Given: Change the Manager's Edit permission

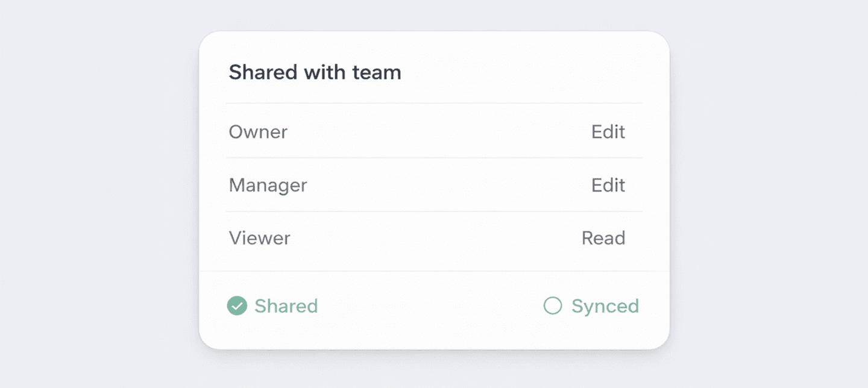Looking at the screenshot, I should (x=608, y=185).
